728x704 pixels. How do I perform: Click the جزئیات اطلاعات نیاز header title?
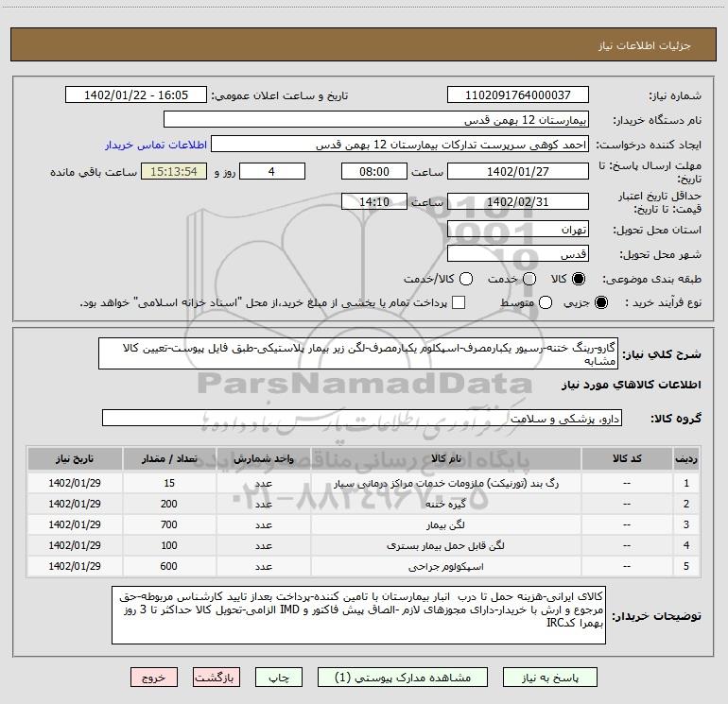click(644, 45)
